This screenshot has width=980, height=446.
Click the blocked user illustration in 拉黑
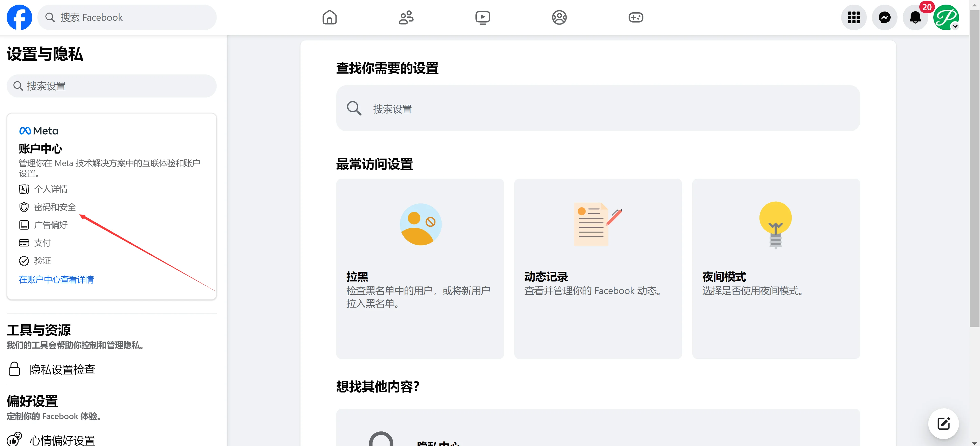point(420,224)
